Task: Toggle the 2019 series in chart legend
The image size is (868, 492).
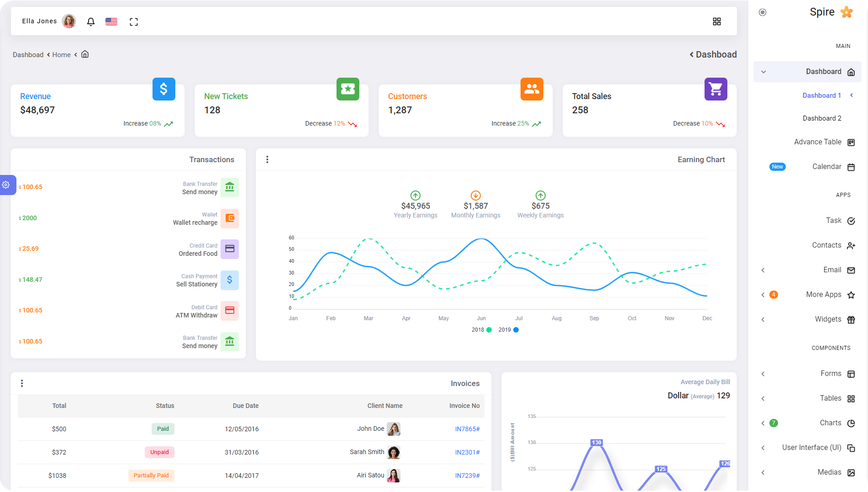Action: tap(509, 330)
